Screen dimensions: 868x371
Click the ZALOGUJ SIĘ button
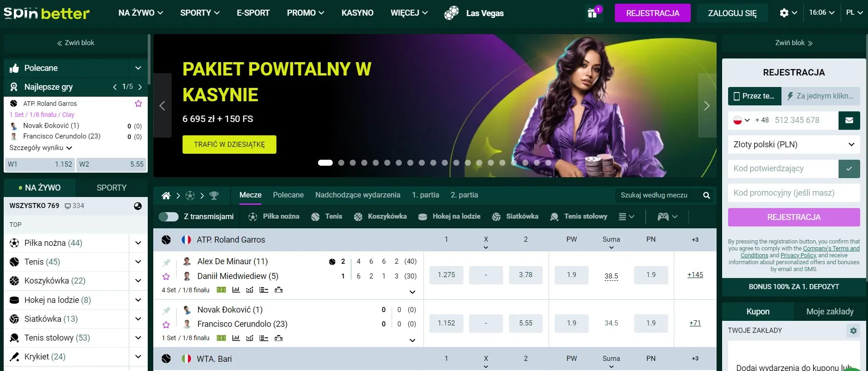(732, 13)
